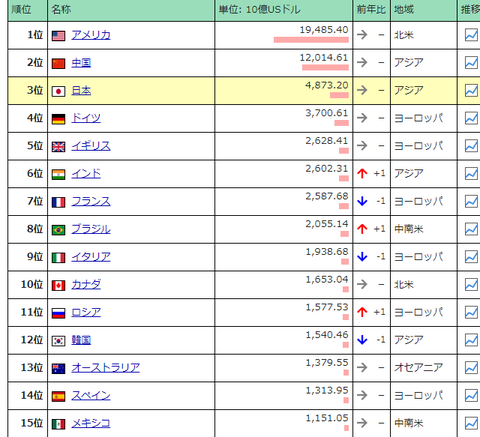Open the イギリス country link
The height and width of the screenshot is (437, 480).
tap(91, 146)
